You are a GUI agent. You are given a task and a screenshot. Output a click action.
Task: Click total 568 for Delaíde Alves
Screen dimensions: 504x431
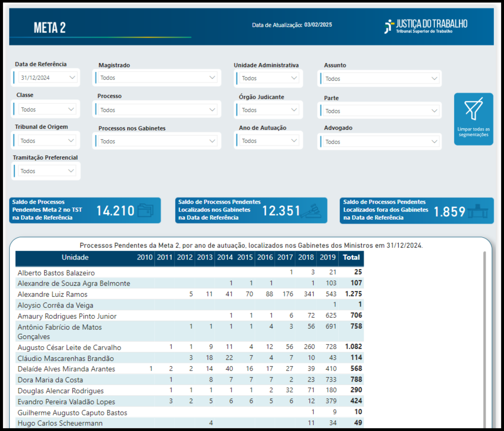click(x=356, y=368)
